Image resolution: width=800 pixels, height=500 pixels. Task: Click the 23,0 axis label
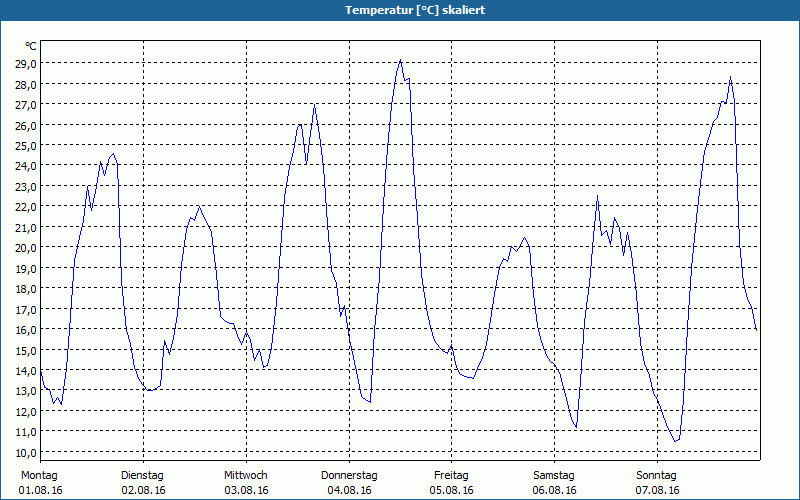(x=26, y=186)
